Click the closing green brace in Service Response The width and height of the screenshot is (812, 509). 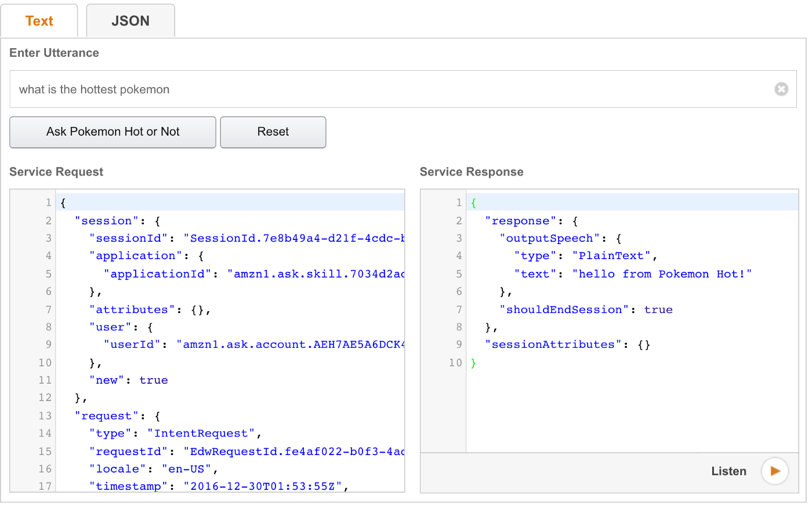[x=473, y=363]
